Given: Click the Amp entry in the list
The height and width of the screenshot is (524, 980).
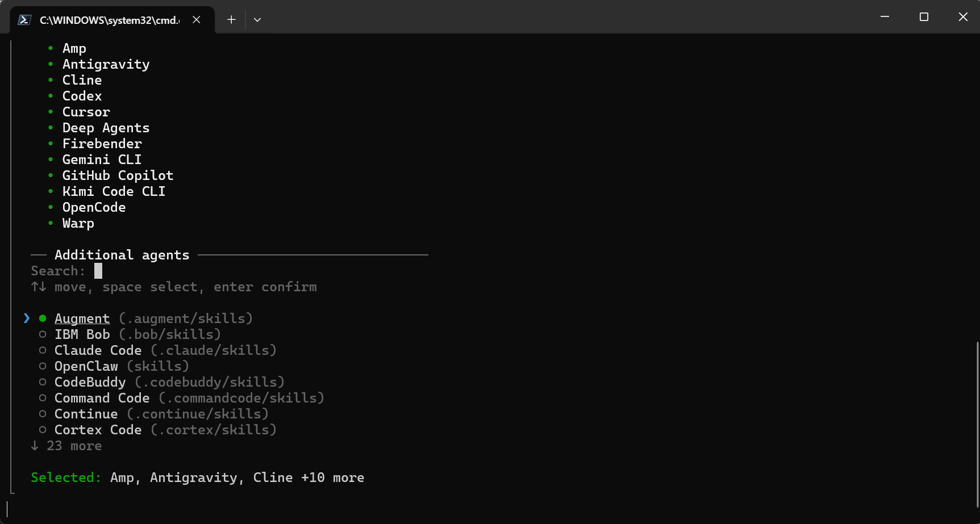Looking at the screenshot, I should (74, 48).
